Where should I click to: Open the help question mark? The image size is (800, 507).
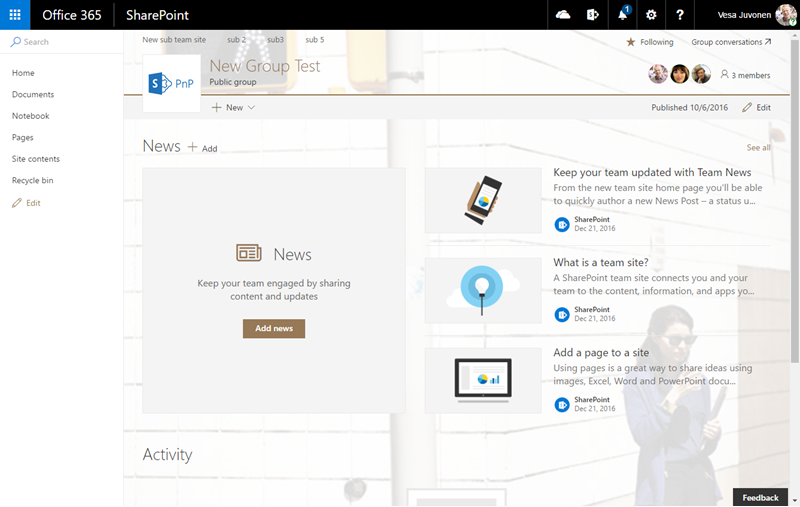click(680, 15)
